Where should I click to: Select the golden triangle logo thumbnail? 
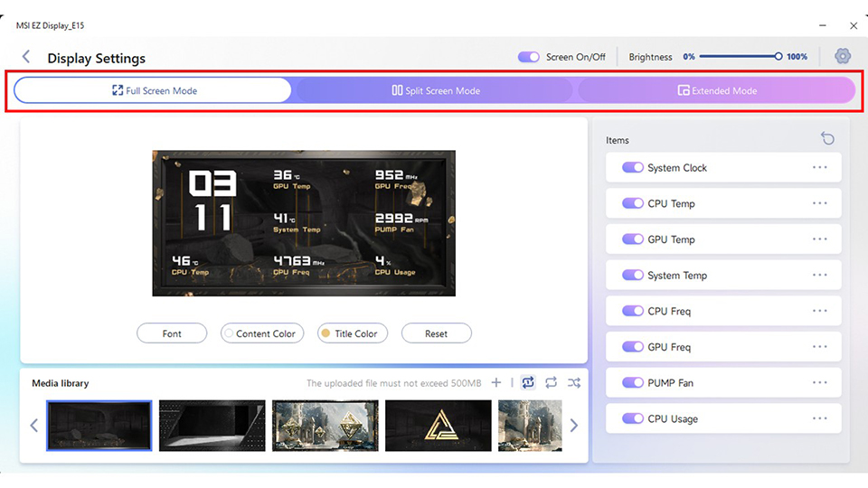pos(438,426)
